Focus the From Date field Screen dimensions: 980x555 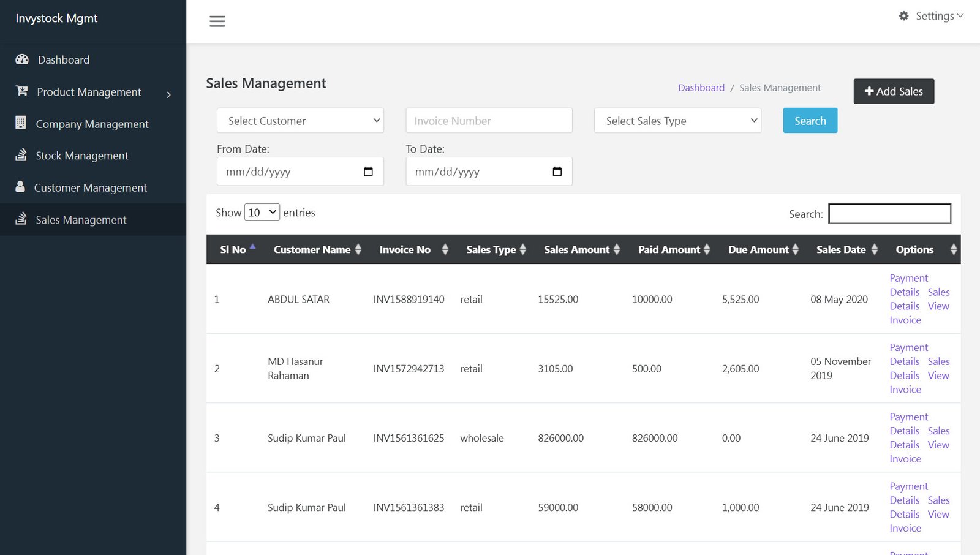[x=300, y=172]
